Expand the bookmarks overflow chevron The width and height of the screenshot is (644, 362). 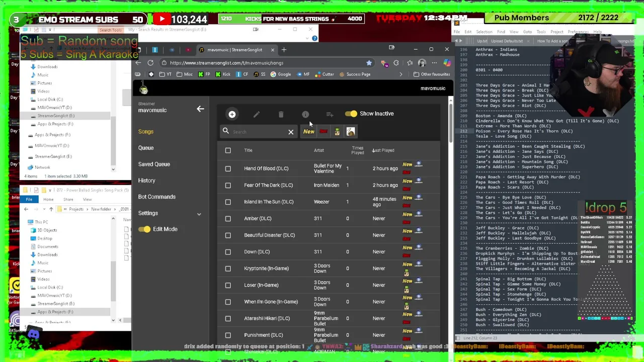coord(401,74)
